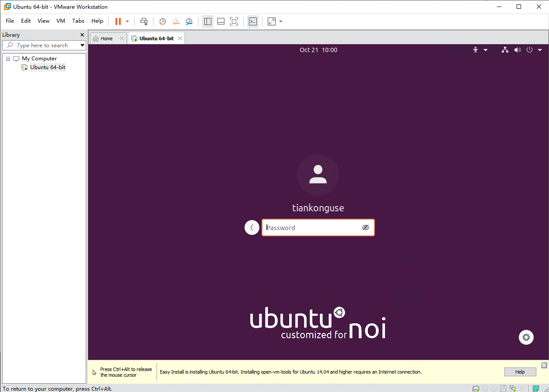The width and height of the screenshot is (549, 392).
Task: Open the Ubuntu login settings gear
Action: coord(526,337)
